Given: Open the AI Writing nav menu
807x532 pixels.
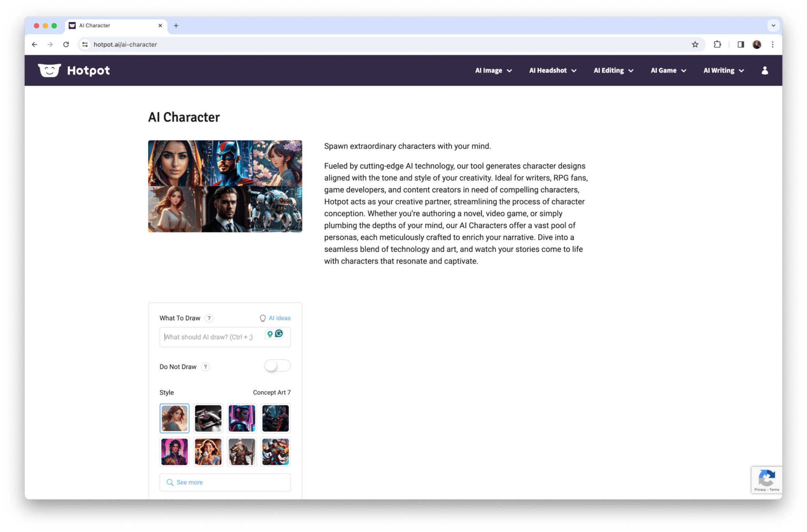Looking at the screenshot, I should (x=723, y=71).
